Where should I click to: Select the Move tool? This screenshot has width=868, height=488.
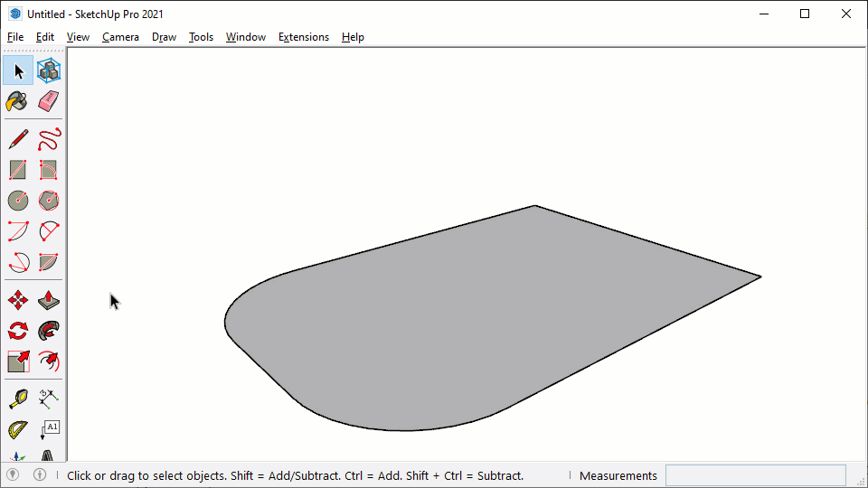click(18, 300)
